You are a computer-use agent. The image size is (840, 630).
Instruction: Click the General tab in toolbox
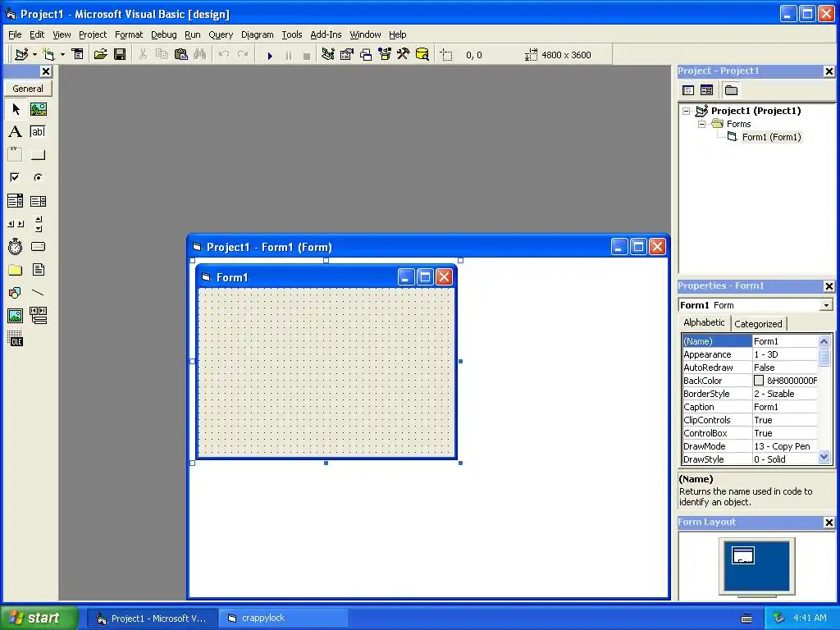pyautogui.click(x=28, y=89)
